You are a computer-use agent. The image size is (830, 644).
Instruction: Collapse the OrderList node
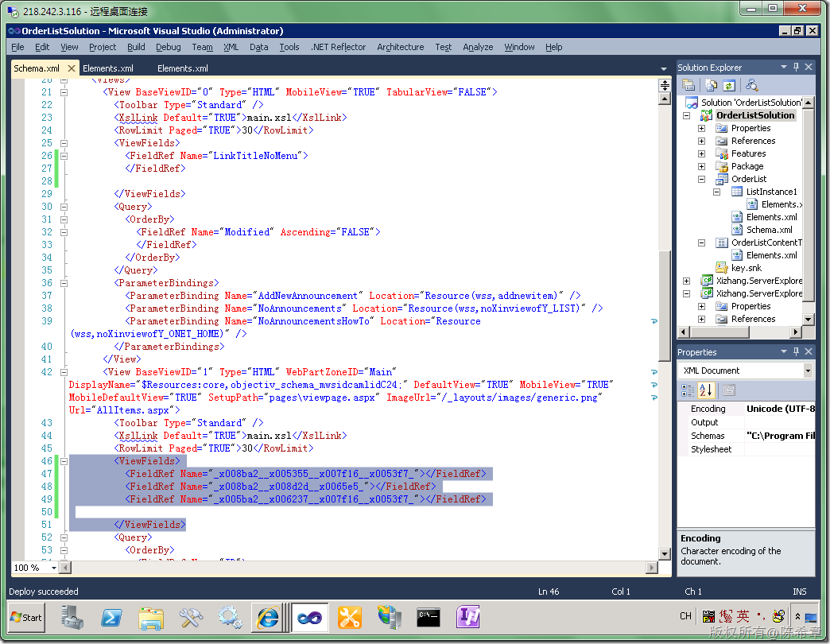coord(701,179)
